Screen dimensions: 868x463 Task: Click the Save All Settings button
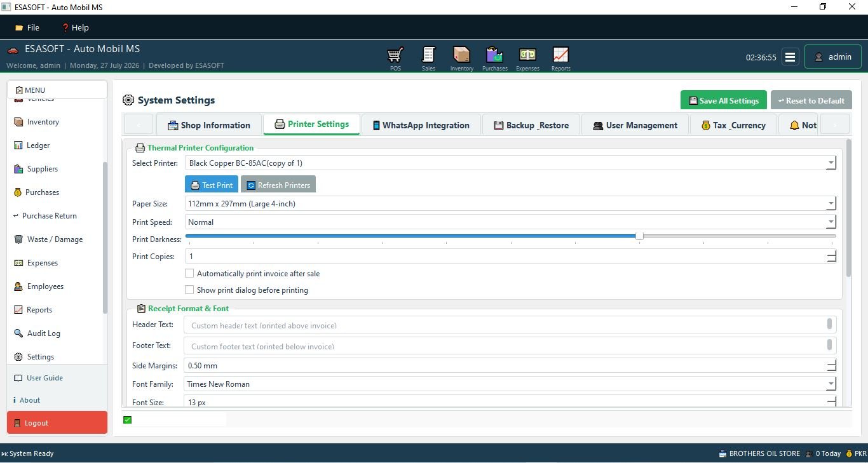tap(723, 100)
